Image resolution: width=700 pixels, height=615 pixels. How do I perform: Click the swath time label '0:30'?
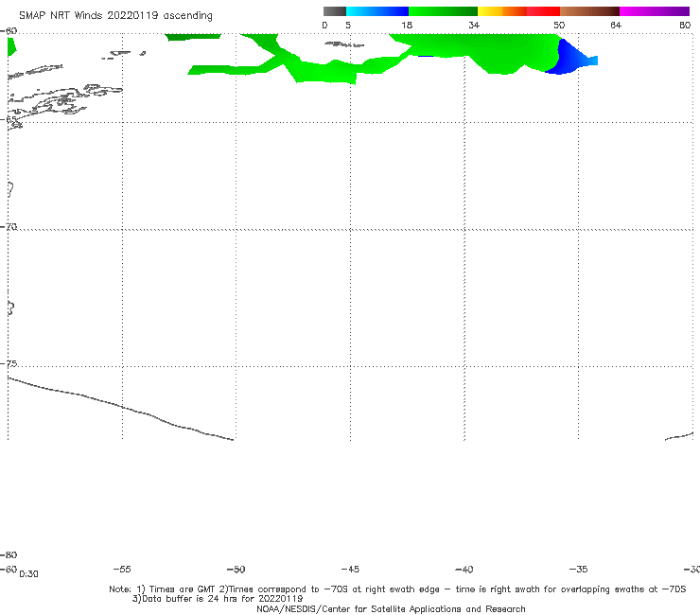point(28,574)
